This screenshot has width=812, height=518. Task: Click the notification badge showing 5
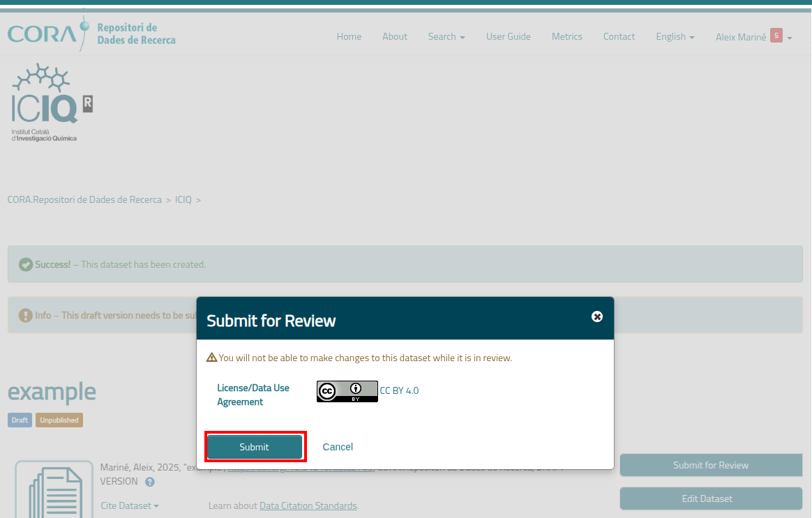coord(776,36)
